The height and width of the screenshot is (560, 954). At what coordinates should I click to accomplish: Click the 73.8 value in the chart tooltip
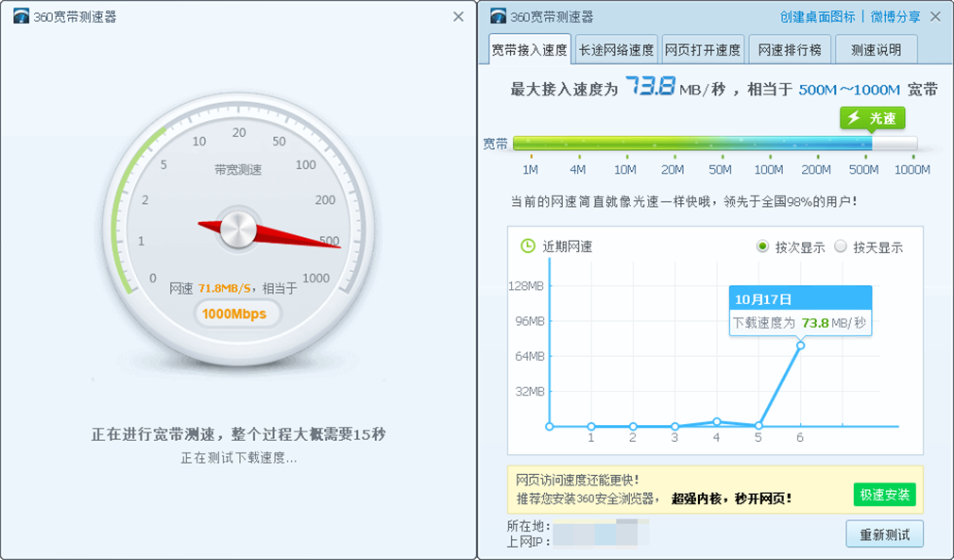click(815, 323)
